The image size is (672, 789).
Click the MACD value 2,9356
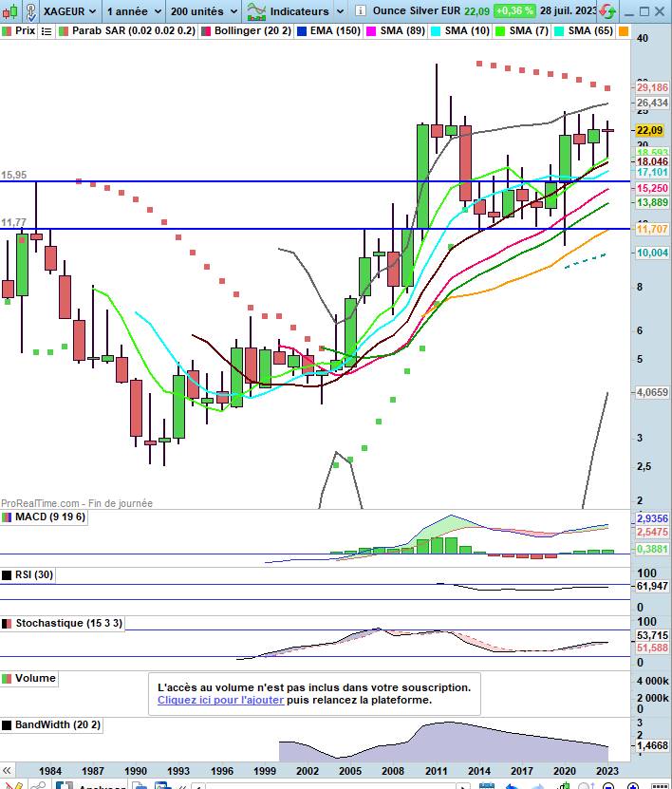coord(652,518)
